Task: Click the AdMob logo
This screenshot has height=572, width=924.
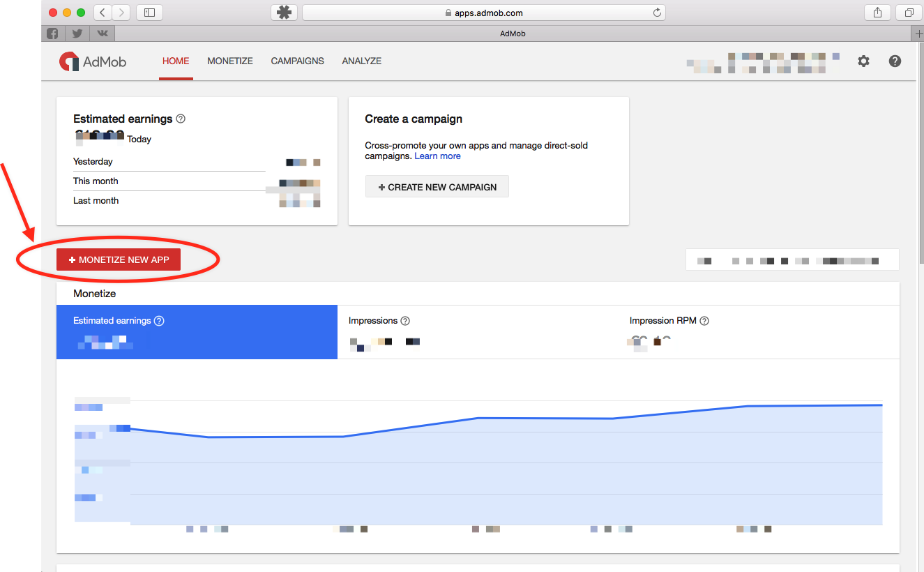Action: pyautogui.click(x=93, y=61)
